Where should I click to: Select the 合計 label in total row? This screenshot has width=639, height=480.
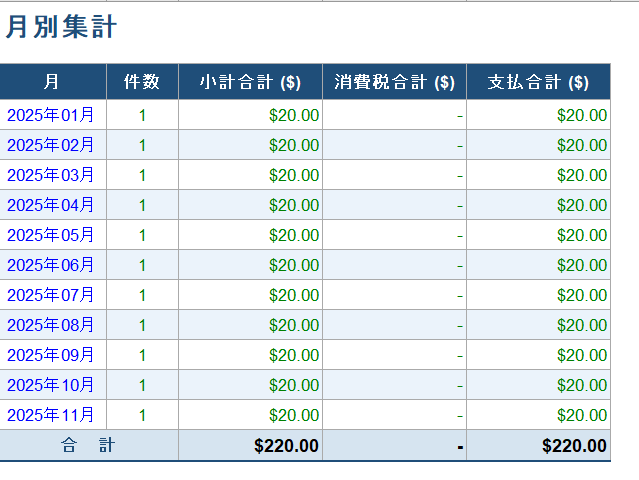(x=88, y=446)
